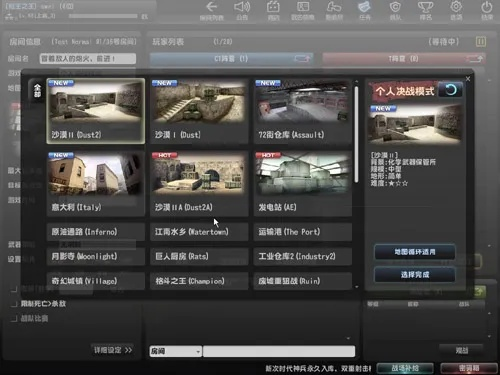Click the 观战 spectate button

click(x=462, y=350)
